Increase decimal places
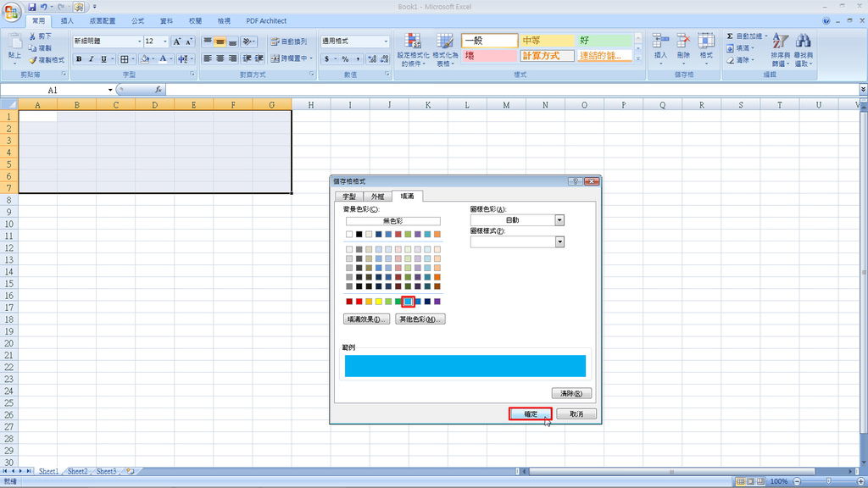This screenshot has width=868, height=488. coord(371,59)
